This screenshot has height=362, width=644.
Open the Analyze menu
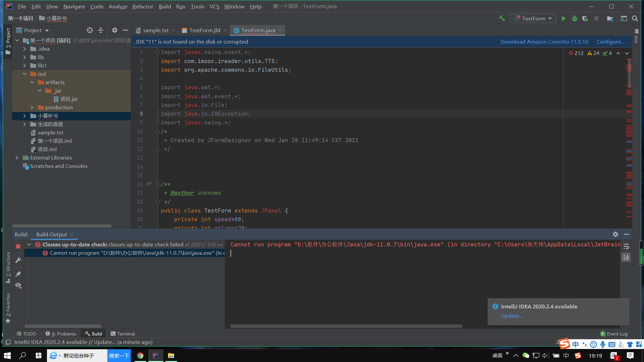(118, 6)
